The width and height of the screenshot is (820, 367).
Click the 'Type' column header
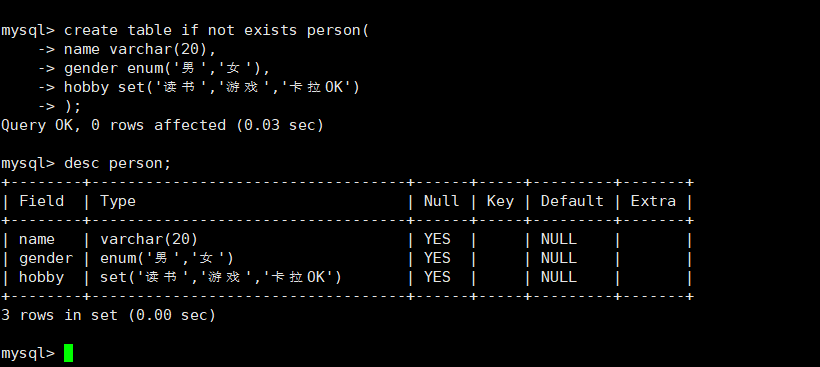[118, 202]
